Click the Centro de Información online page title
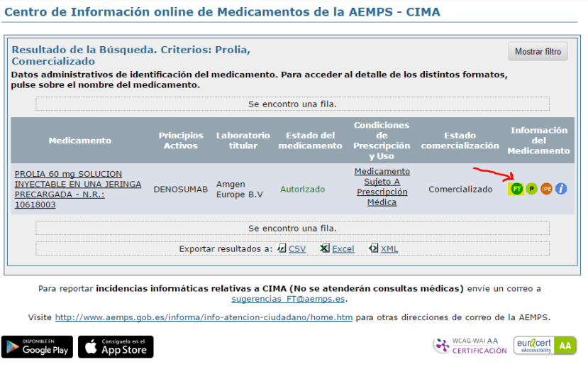Viewport: 588px width, 367px height. tap(222, 11)
